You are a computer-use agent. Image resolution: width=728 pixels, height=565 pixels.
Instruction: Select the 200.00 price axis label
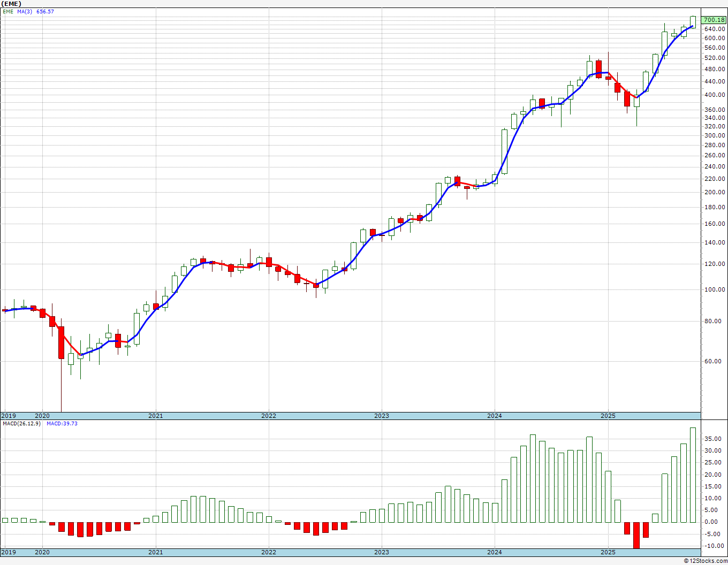715,192
